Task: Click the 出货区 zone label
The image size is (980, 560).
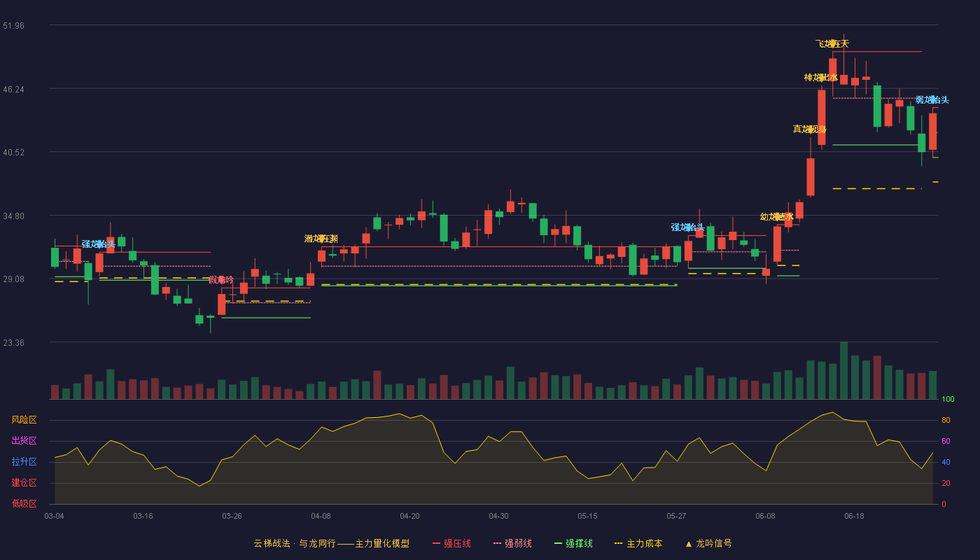Action: (x=24, y=441)
